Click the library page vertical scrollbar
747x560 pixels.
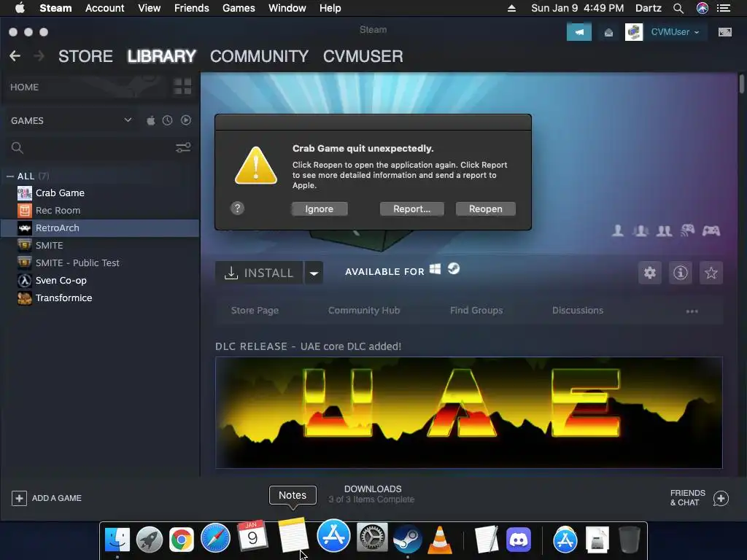741,84
